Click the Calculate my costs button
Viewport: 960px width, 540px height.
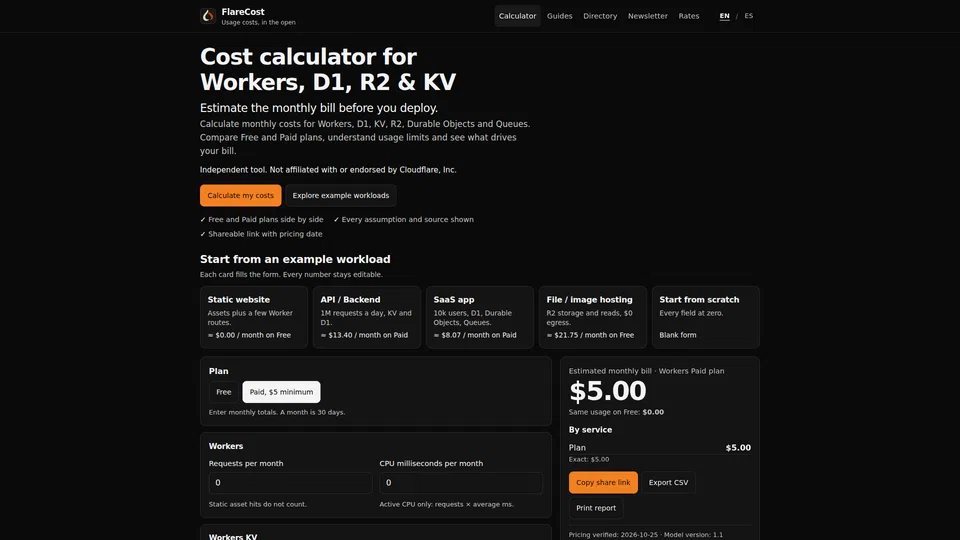click(x=241, y=195)
